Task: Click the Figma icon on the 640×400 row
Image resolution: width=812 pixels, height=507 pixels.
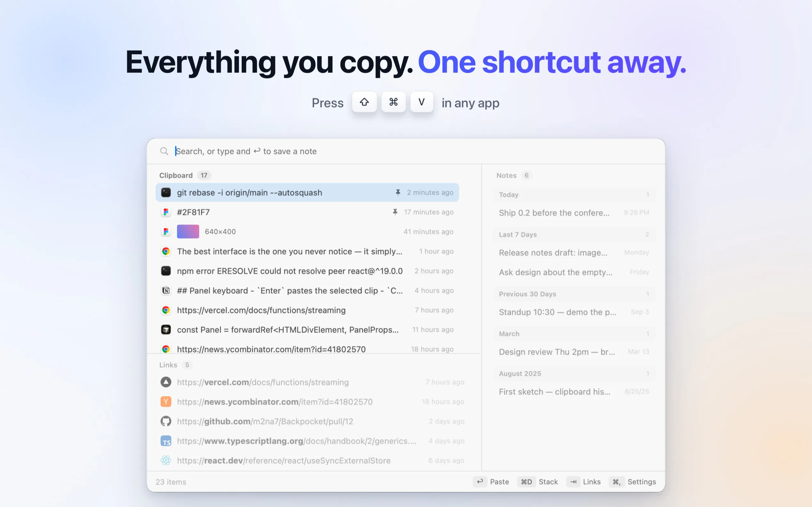Action: tap(166, 232)
